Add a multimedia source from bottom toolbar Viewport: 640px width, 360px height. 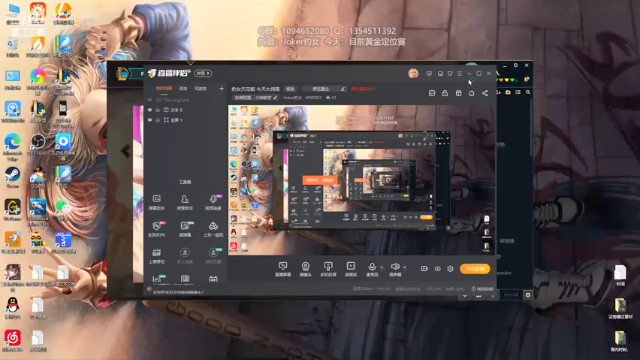[351, 269]
